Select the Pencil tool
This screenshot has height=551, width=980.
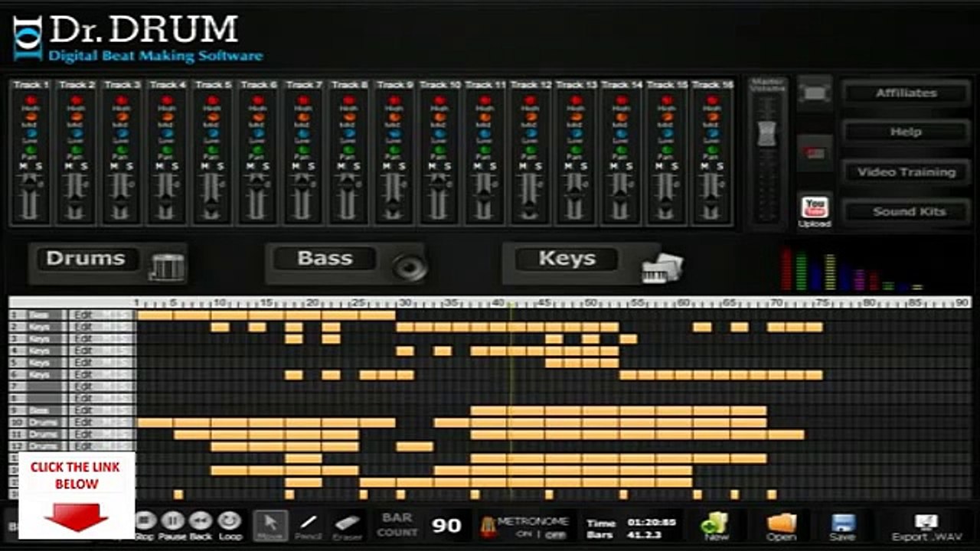click(x=308, y=525)
